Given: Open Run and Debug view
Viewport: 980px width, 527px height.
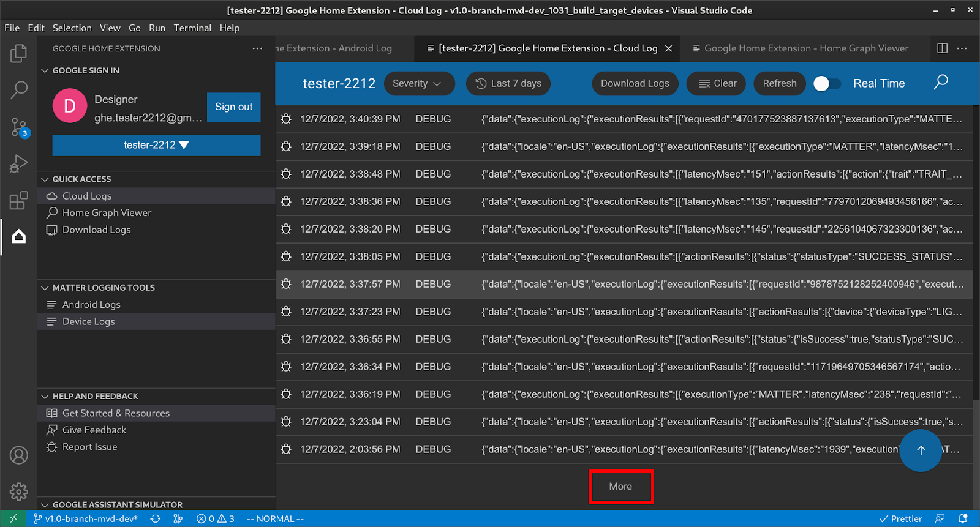Looking at the screenshot, I should click(x=18, y=164).
